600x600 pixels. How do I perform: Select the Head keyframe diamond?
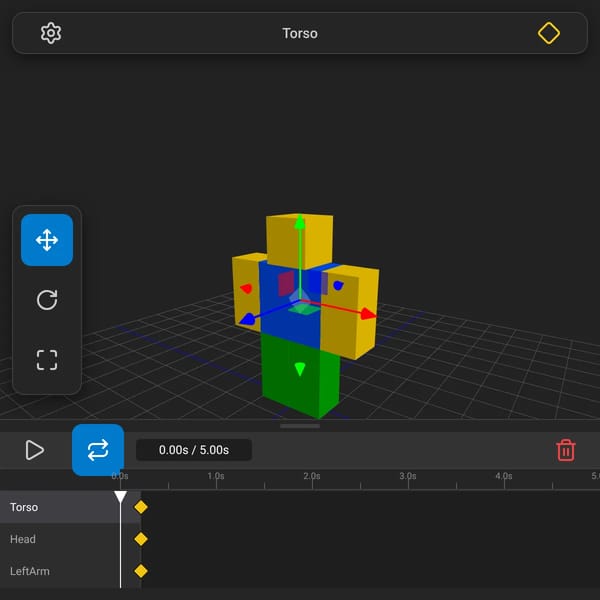pyautogui.click(x=141, y=539)
